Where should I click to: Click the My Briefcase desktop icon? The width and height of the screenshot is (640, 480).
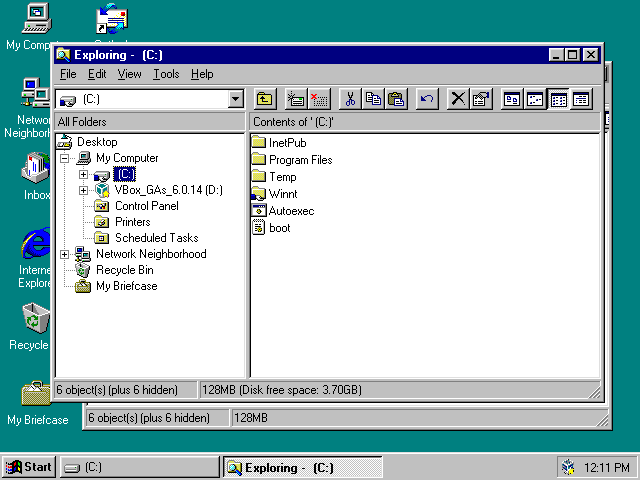36,393
